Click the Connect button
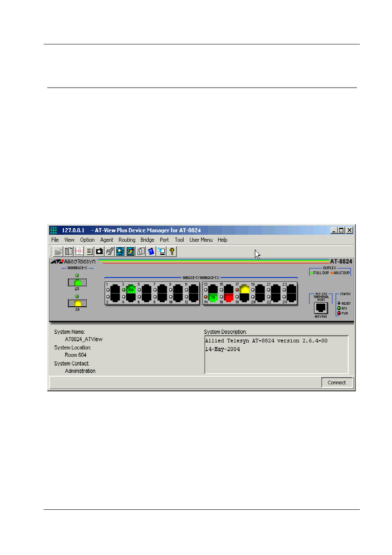The image size is (392, 555). pyautogui.click(x=337, y=383)
